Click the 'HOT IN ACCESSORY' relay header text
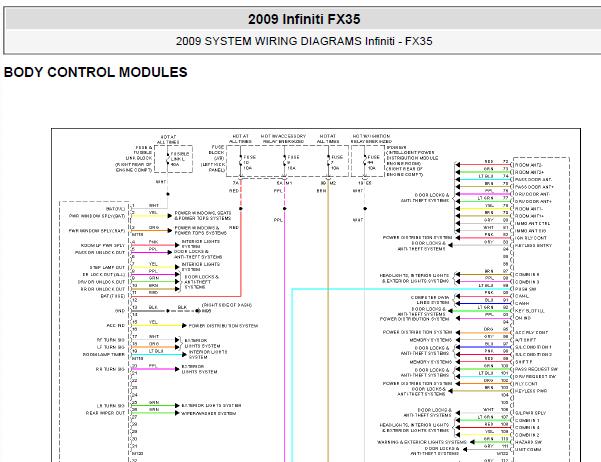Viewport: 601px width, 462px height. [x=283, y=136]
